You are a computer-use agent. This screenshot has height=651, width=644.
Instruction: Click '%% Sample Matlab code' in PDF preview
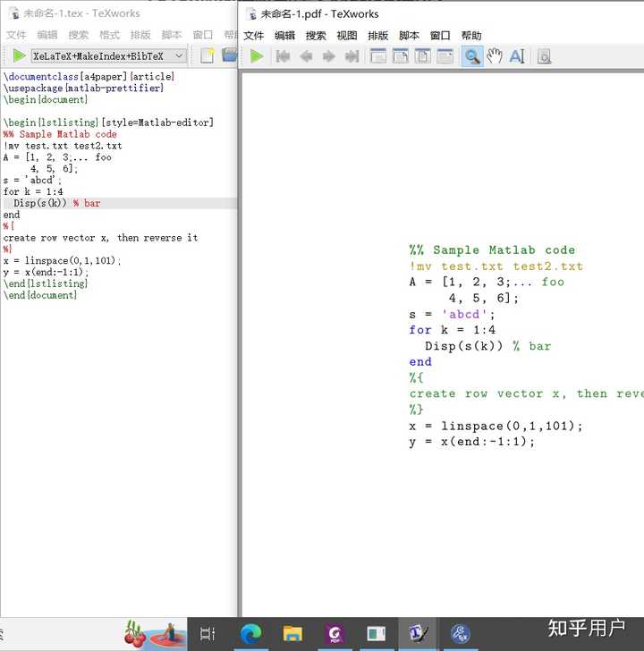pyautogui.click(x=492, y=250)
